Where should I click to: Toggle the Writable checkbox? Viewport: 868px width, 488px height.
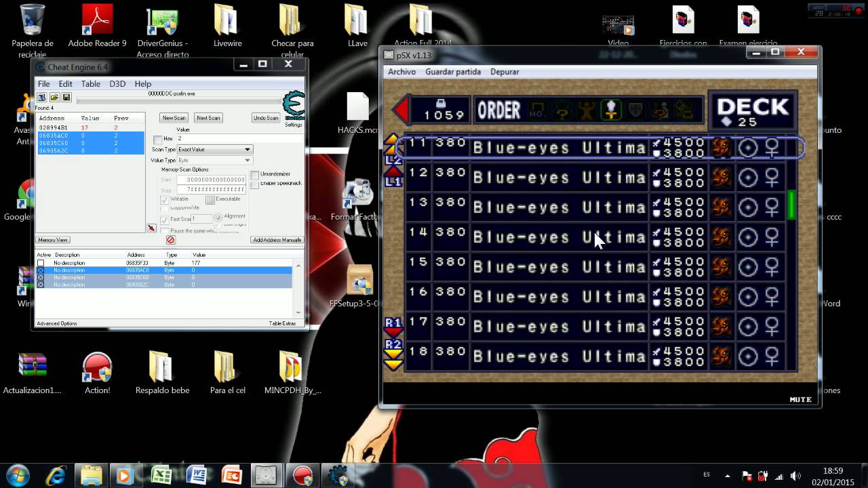[164, 200]
